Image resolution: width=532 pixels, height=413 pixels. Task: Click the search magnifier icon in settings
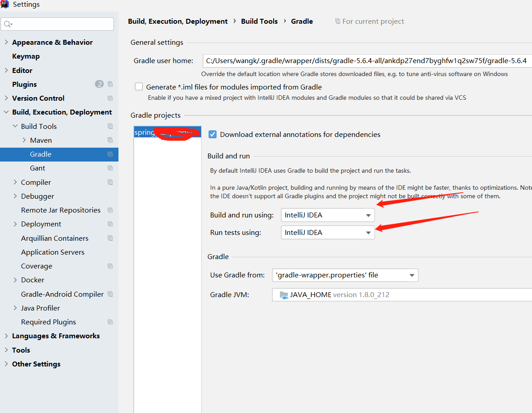[8, 24]
